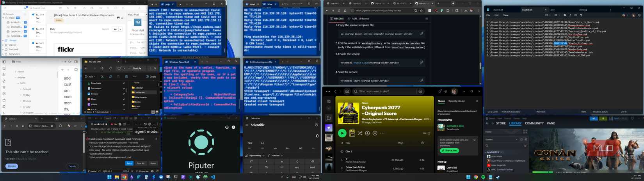Screen dimensions: 644x181
Task: Bookmark the 127.0.0.1 page with star icon
Action: click(x=52, y=126)
